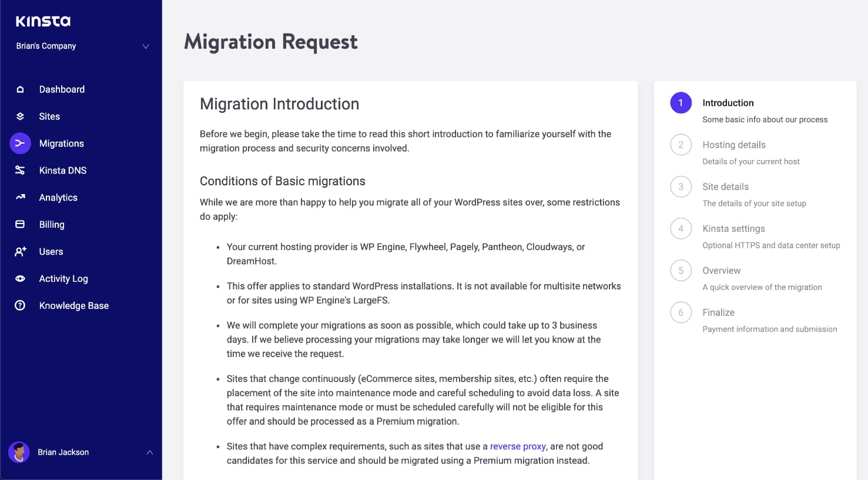Click 'Optional HTTPS and data center setup'
This screenshot has height=480, width=868.
click(772, 245)
